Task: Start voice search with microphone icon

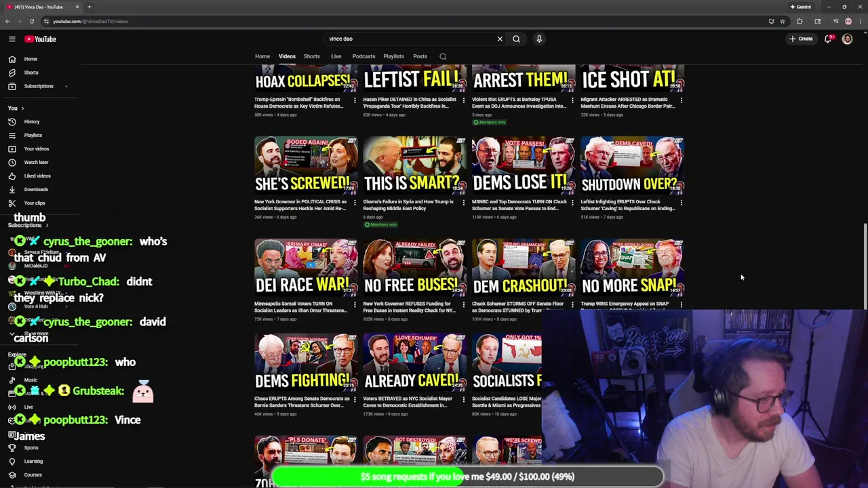Action: (539, 39)
